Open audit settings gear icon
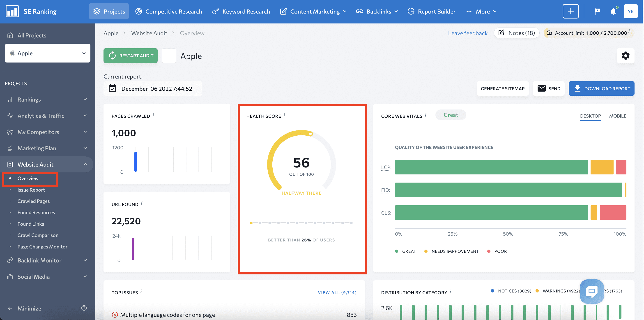 (x=626, y=56)
